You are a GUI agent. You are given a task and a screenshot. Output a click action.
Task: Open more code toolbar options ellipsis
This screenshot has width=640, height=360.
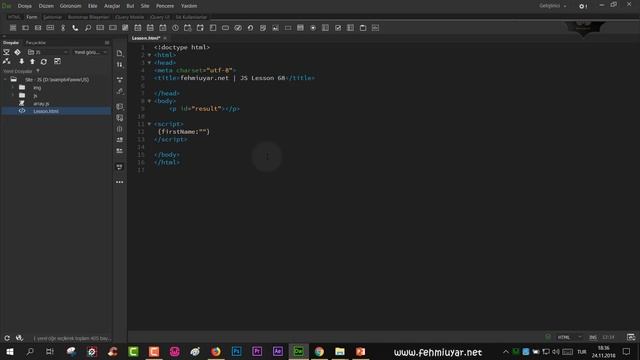(120, 182)
